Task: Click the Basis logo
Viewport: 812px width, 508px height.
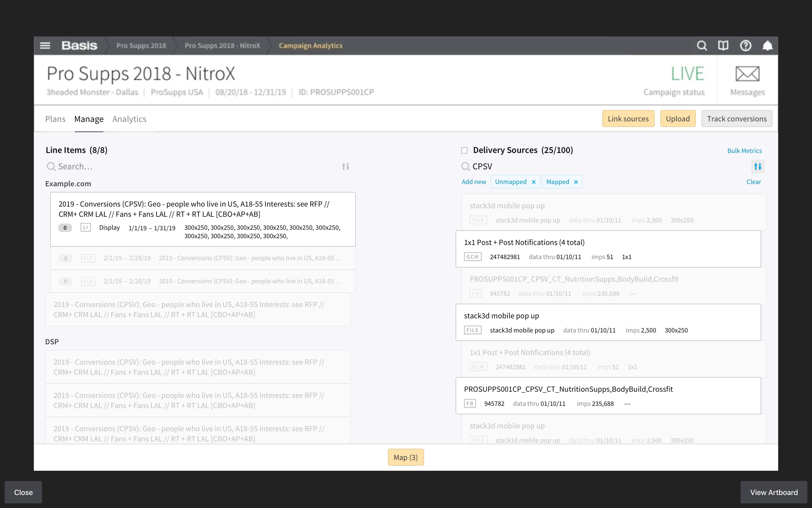Action: coord(79,46)
